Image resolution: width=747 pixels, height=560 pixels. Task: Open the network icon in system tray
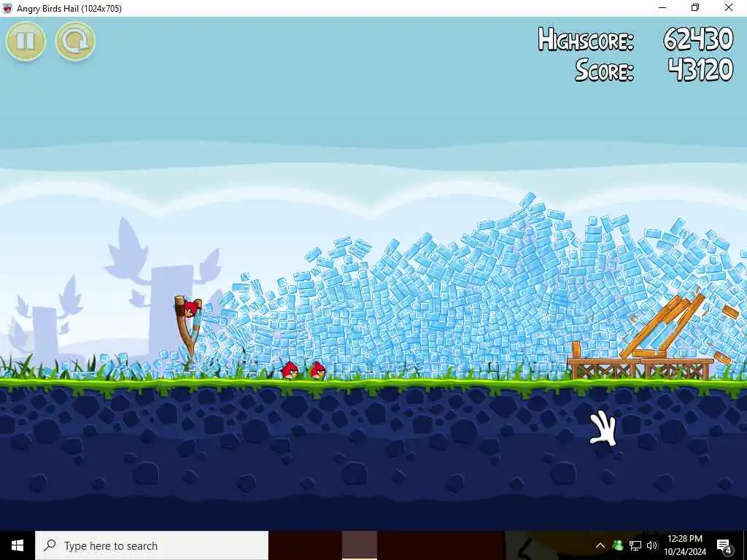635,545
